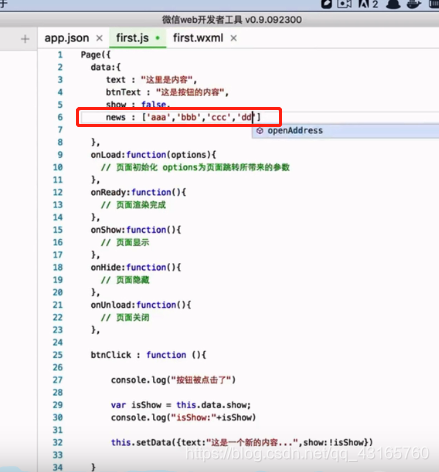This screenshot has width=439, height=472.
Task: Select the first.js tab
Action: (x=132, y=38)
